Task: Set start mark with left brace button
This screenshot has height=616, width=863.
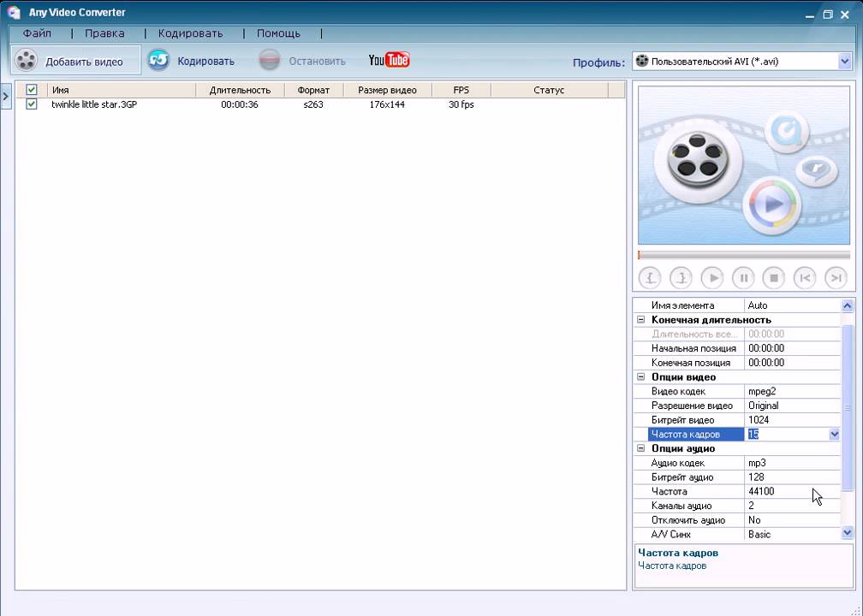Action: point(650,278)
